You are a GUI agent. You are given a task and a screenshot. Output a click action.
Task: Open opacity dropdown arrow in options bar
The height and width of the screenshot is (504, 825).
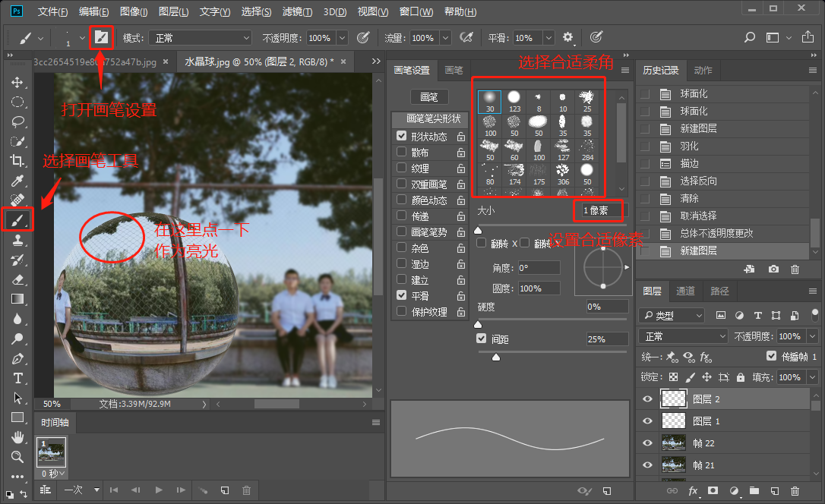pyautogui.click(x=342, y=38)
